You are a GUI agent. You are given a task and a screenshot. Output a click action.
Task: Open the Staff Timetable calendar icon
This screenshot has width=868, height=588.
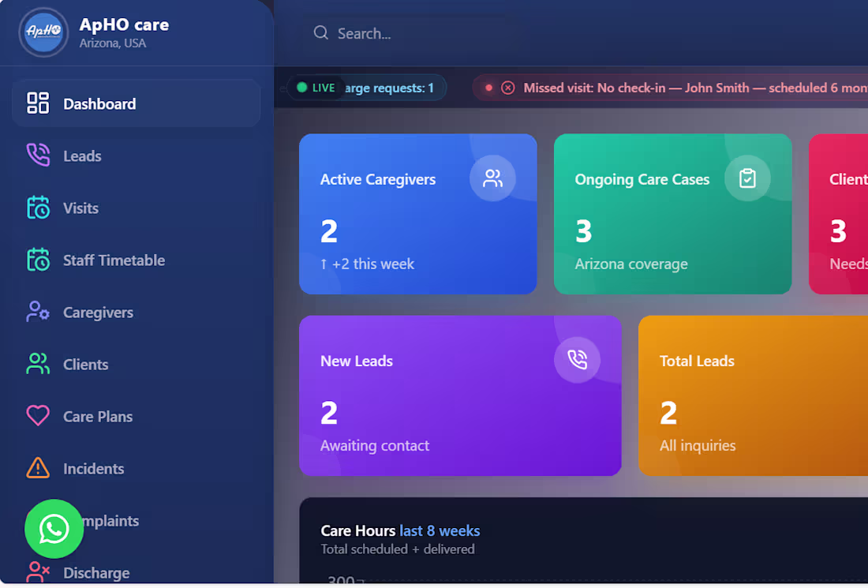(x=37, y=260)
